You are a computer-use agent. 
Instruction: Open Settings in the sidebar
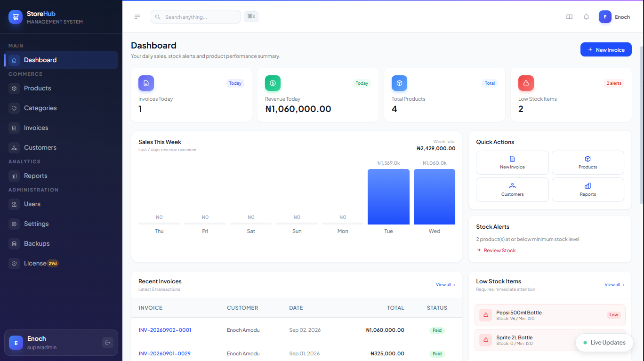click(x=61, y=224)
